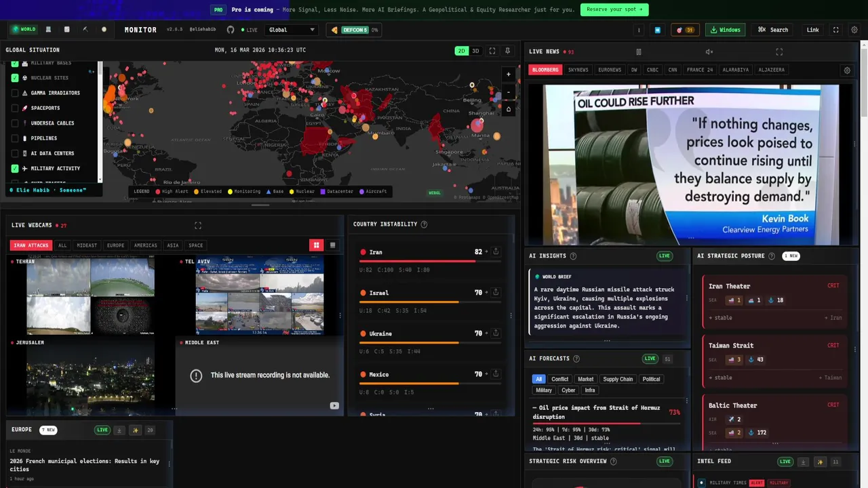Expand Live Webcams to fullscreen

(x=198, y=225)
